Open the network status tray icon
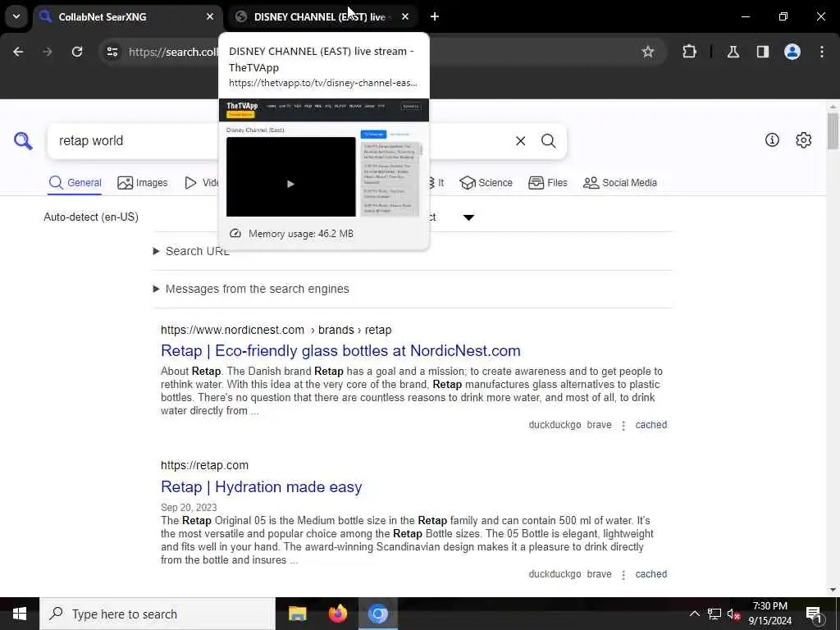This screenshot has height=630, width=840. (714, 614)
